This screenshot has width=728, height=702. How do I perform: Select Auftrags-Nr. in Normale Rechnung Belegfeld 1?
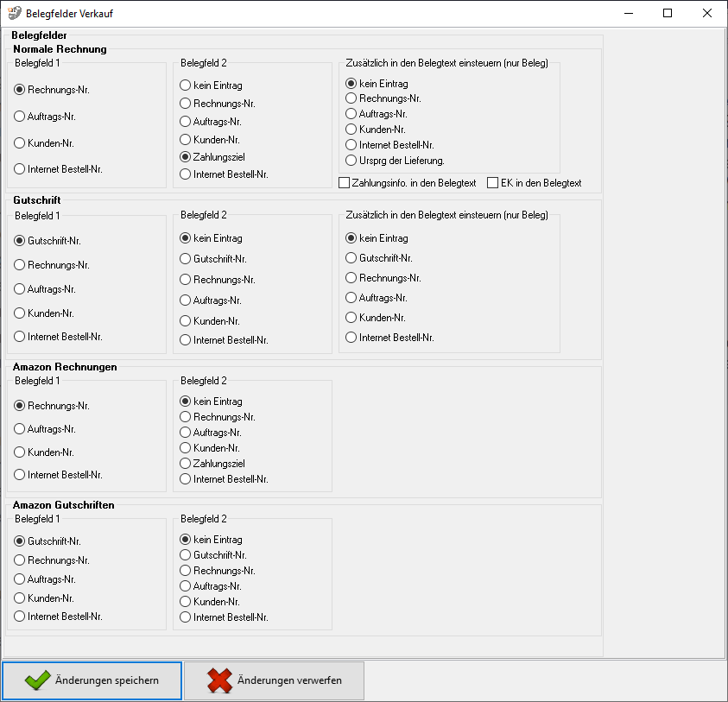coord(20,116)
